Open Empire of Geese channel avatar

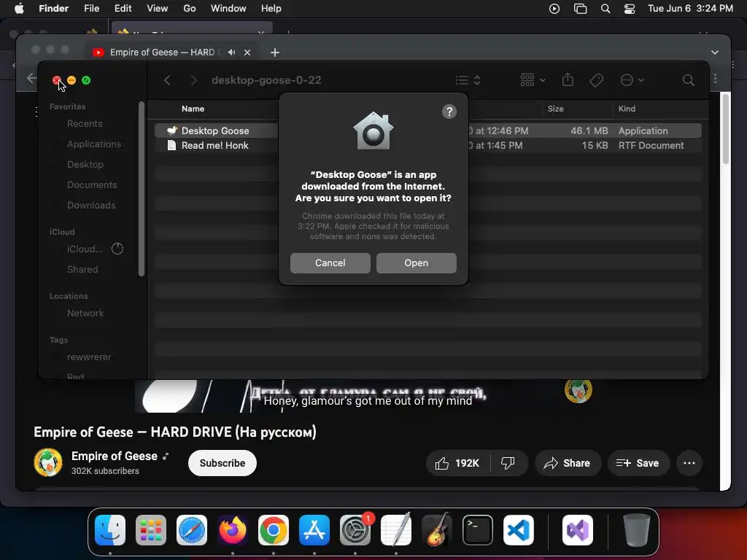click(47, 462)
